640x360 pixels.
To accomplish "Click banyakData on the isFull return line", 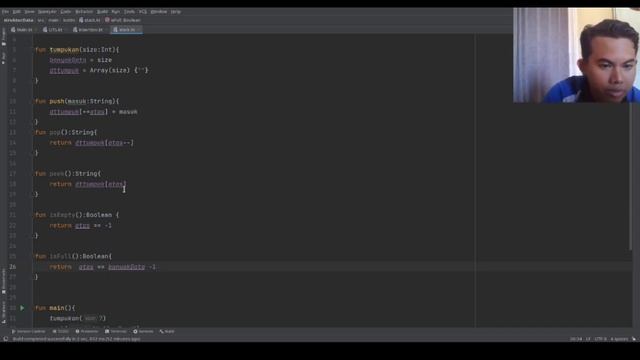I will (127, 267).
